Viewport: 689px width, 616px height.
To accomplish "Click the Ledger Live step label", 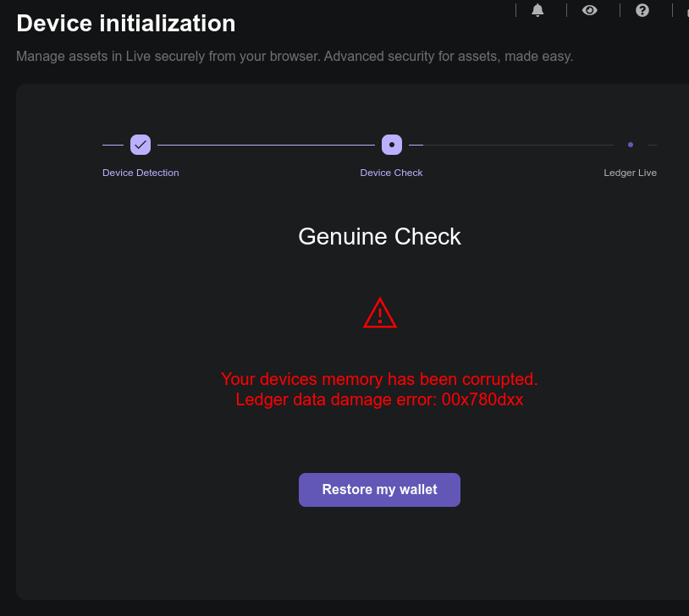I will 630,173.
